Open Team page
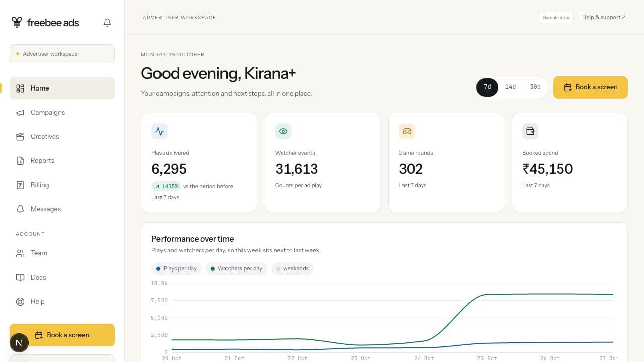The height and width of the screenshot is (362, 644). click(62, 253)
